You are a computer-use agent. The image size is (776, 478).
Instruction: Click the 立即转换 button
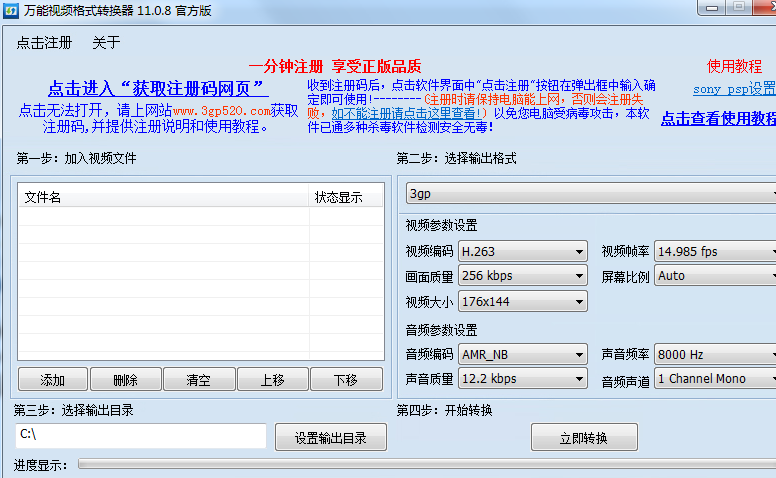tap(584, 437)
